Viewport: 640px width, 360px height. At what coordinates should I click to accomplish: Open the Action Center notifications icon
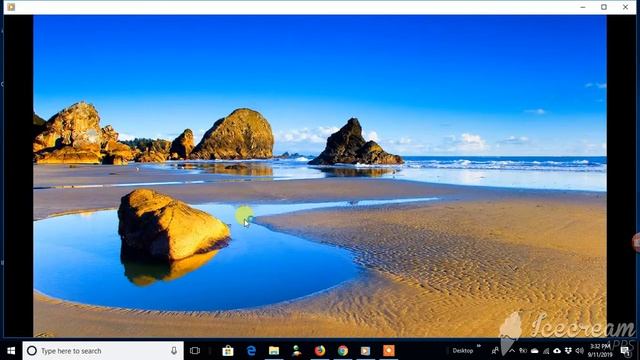point(625,351)
